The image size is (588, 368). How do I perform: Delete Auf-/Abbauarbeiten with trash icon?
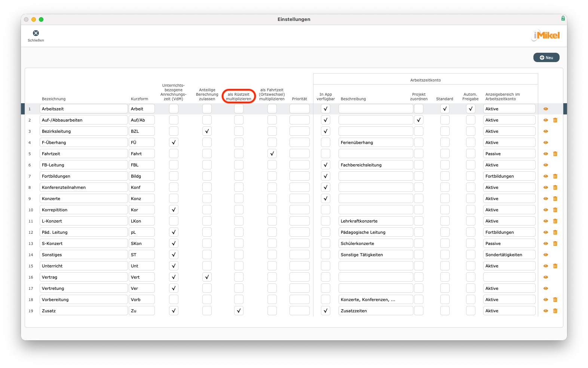coord(555,120)
